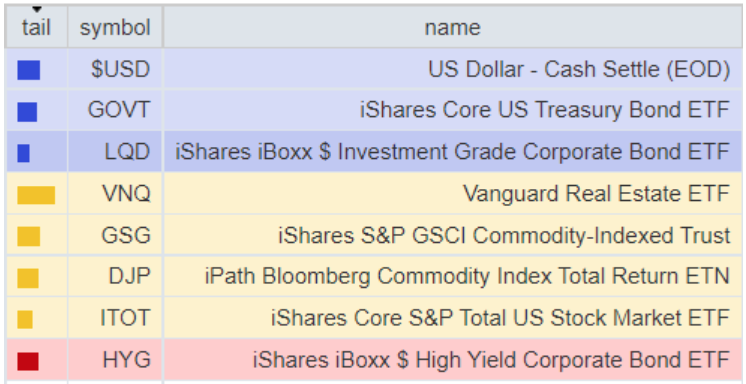Click the yellow tail swatch for ITOT

pos(25,319)
